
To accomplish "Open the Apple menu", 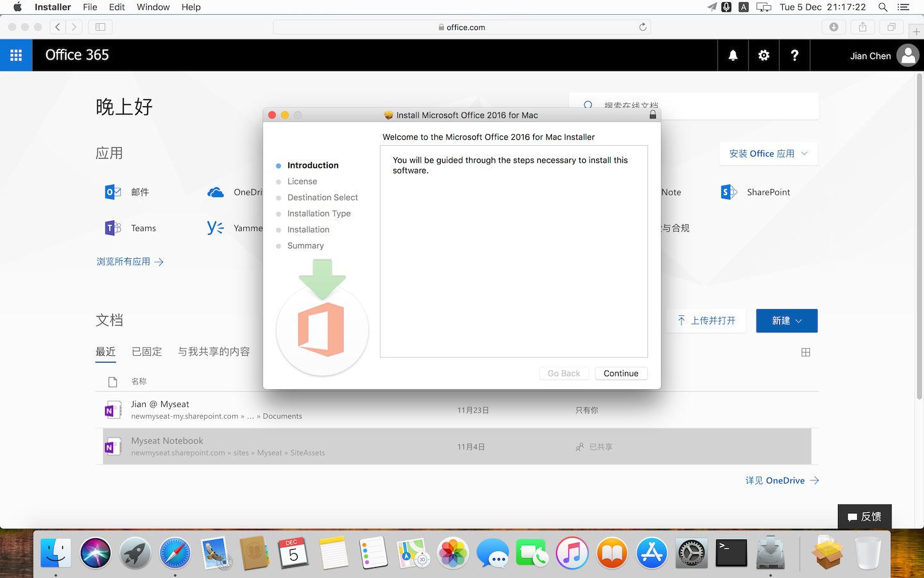I will coord(17,7).
